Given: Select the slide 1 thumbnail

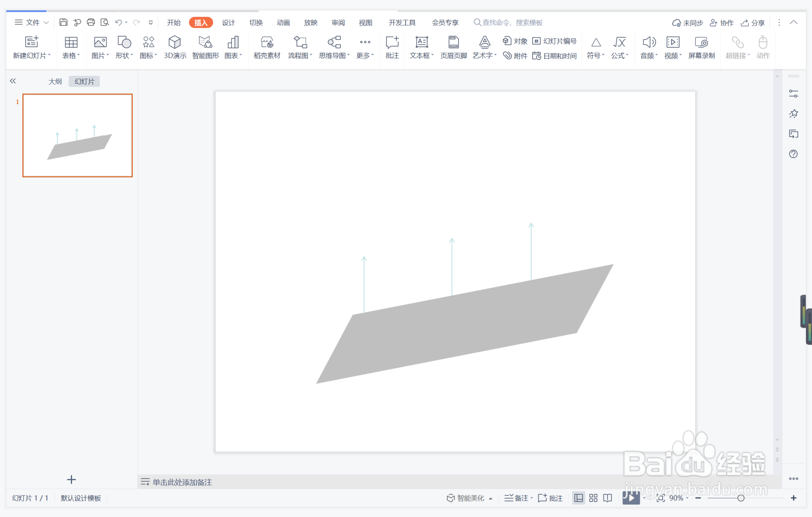Looking at the screenshot, I should [x=77, y=135].
